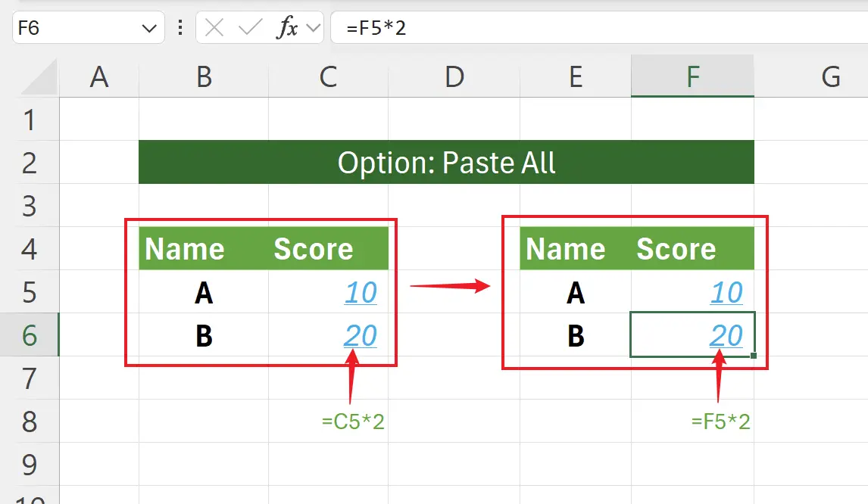Select column C header
This screenshot has width=868, height=504.
coord(328,77)
